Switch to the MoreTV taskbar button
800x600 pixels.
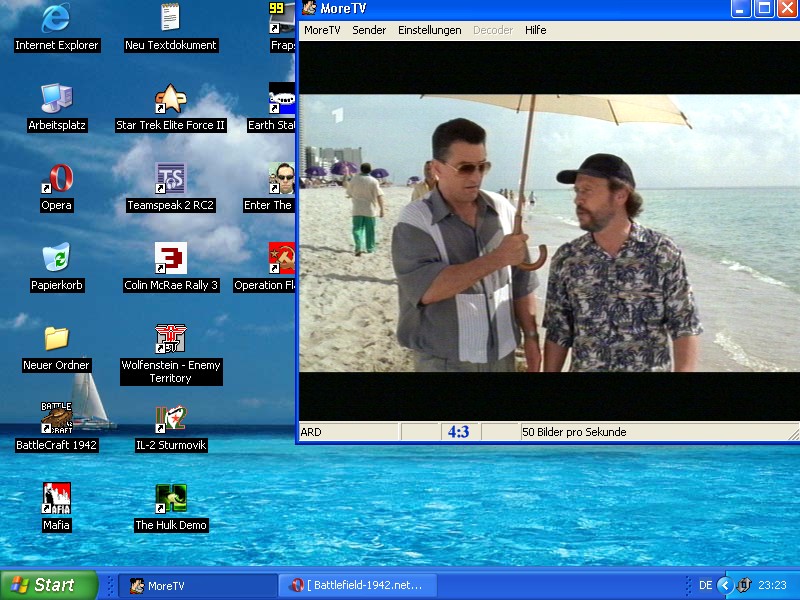tap(197, 585)
